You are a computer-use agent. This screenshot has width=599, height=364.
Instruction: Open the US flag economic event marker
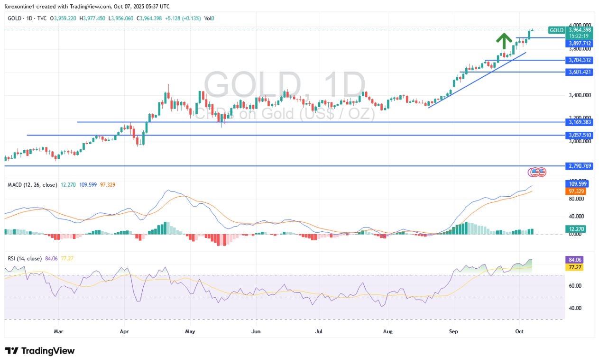click(x=537, y=172)
